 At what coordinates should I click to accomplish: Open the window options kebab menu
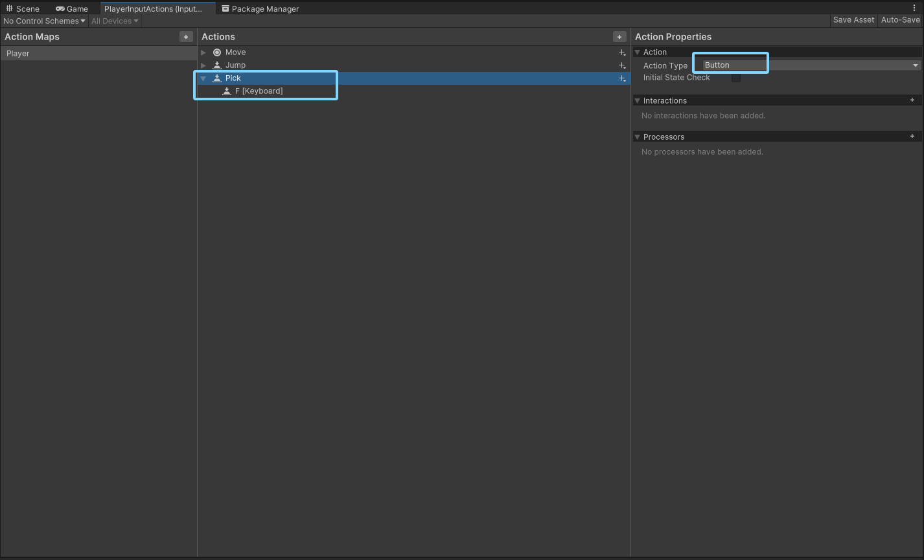pos(914,8)
